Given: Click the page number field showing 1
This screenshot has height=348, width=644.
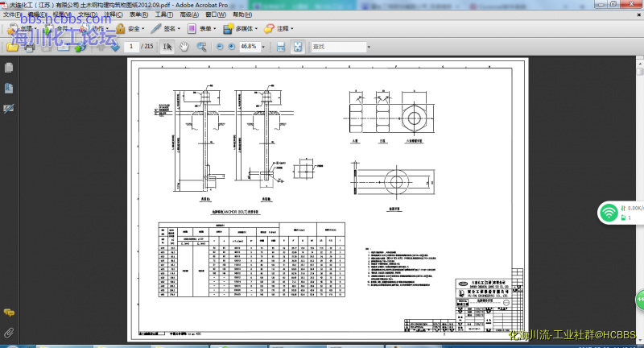Looking at the screenshot, I should point(131,47).
